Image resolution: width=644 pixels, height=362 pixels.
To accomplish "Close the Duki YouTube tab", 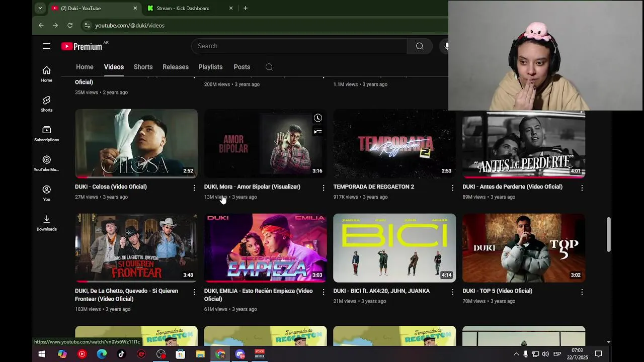I will point(135,8).
